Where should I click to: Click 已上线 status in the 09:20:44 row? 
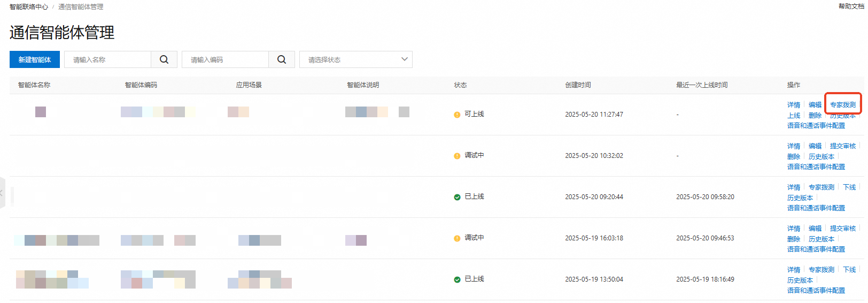[474, 196]
